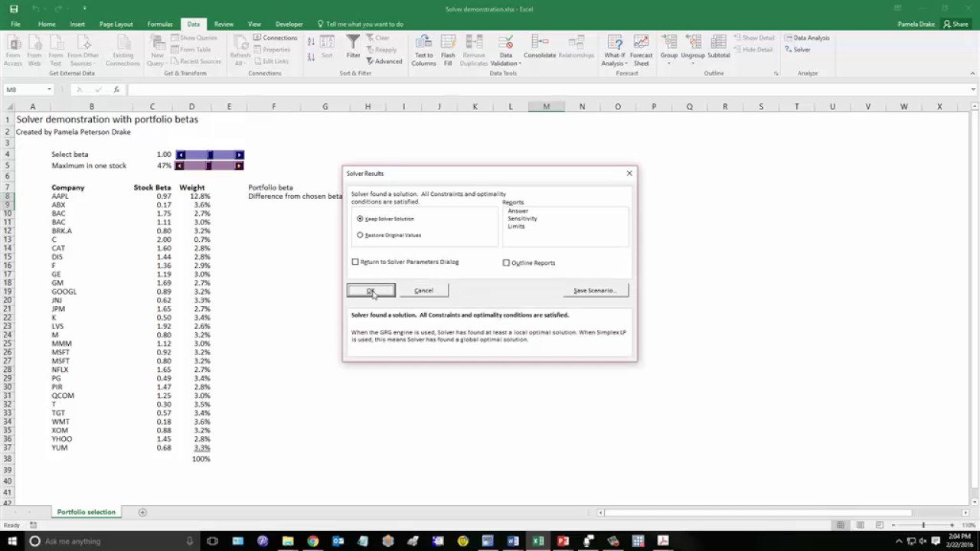Click the Save Scenario button

point(595,291)
